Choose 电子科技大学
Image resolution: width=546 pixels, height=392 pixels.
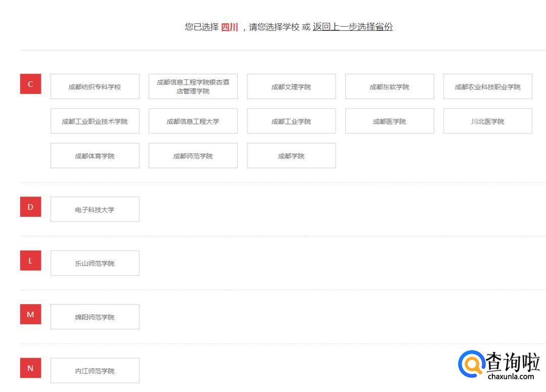pos(95,209)
